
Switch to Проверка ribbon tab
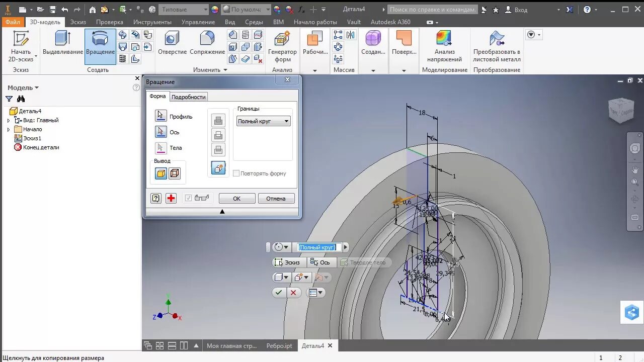(110, 22)
